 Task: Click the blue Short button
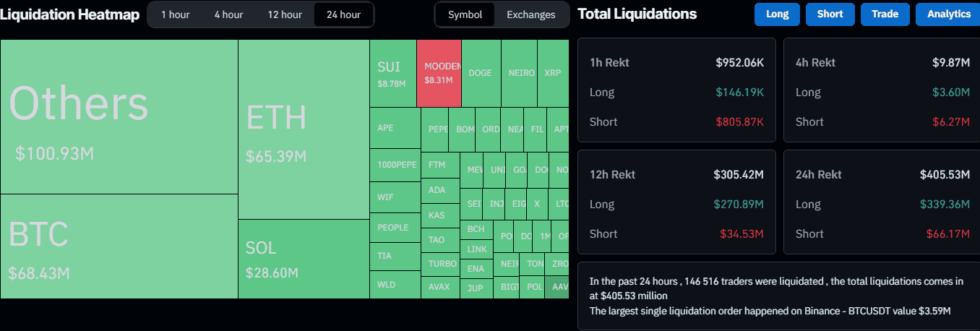pyautogui.click(x=830, y=14)
